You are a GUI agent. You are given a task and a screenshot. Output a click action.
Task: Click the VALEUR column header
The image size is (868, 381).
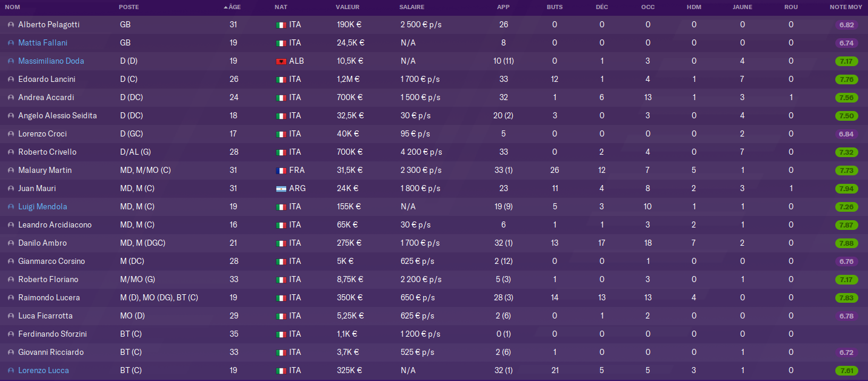[x=348, y=7]
